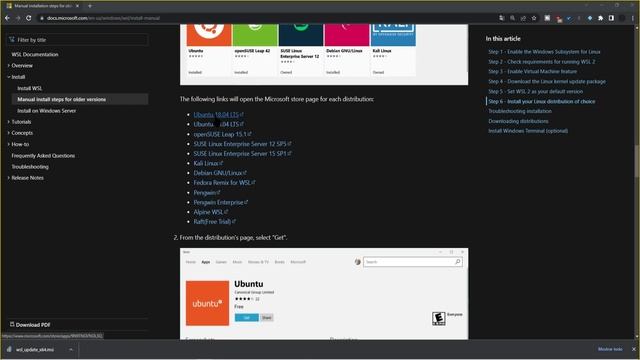Click the translate page icon in address bar

pos(502,18)
